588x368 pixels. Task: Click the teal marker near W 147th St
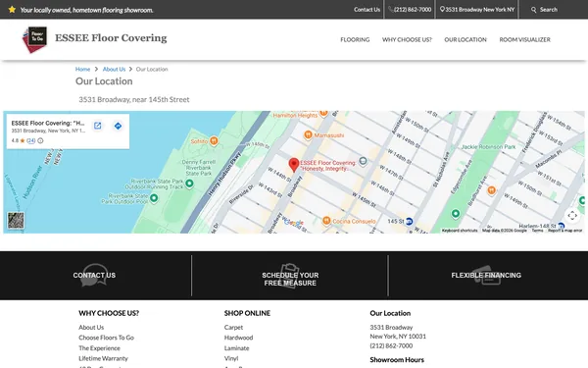coord(363,161)
